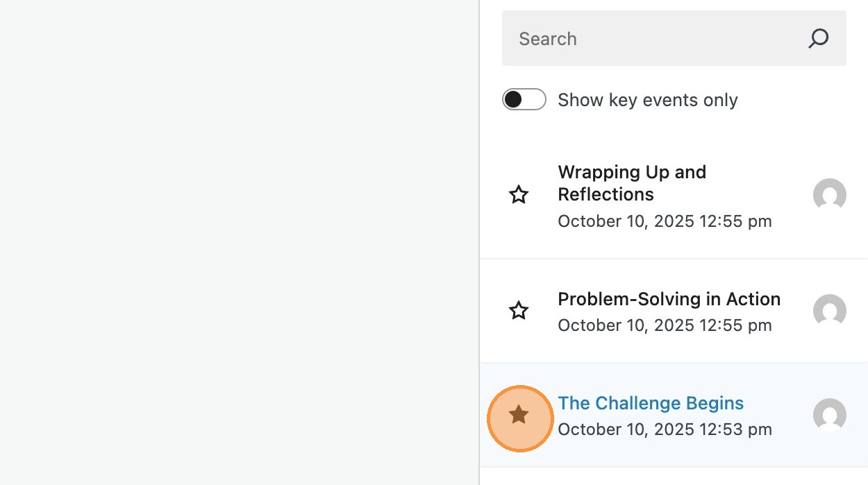Click author avatar for Wrapping Up and Reflections
This screenshot has height=485, width=868.
click(x=829, y=195)
